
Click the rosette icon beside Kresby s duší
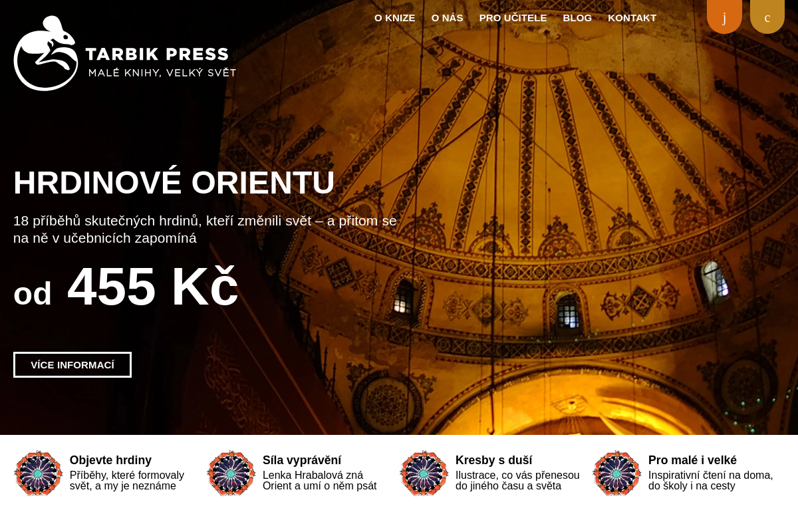pyautogui.click(x=424, y=473)
